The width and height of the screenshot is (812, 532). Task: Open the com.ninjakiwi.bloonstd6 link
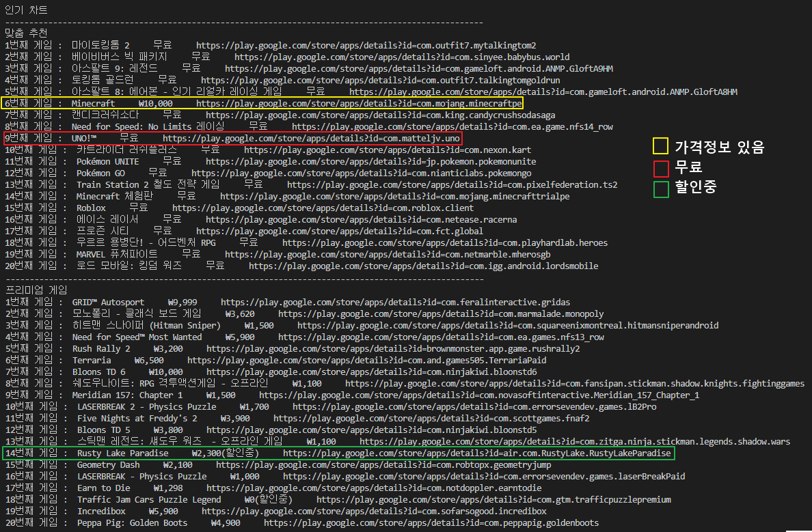(371, 372)
